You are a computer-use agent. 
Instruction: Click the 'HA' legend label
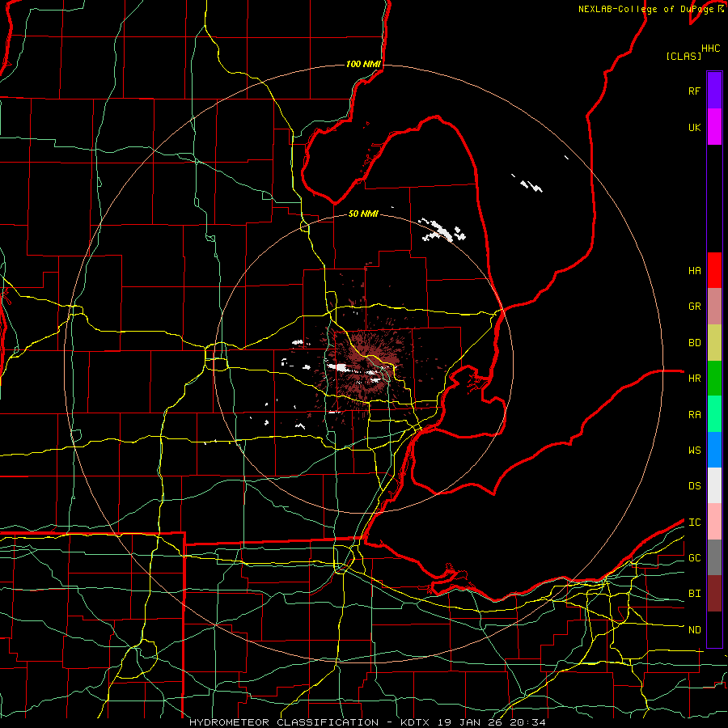(694, 270)
